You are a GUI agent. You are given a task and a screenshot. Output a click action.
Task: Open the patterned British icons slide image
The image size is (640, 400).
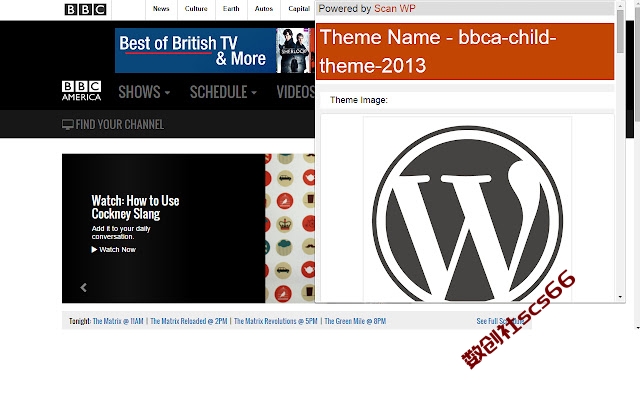pos(290,228)
